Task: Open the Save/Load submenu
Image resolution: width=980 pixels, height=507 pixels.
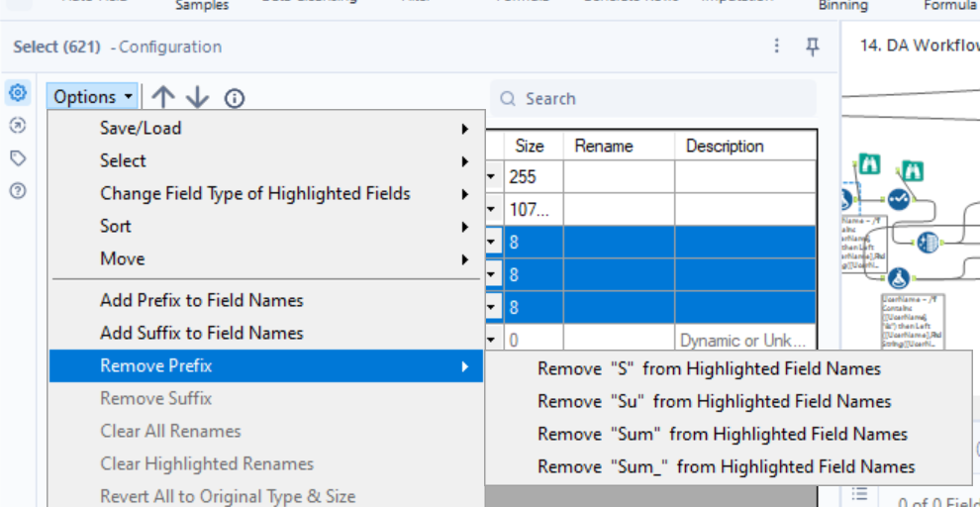Action: [x=266, y=128]
